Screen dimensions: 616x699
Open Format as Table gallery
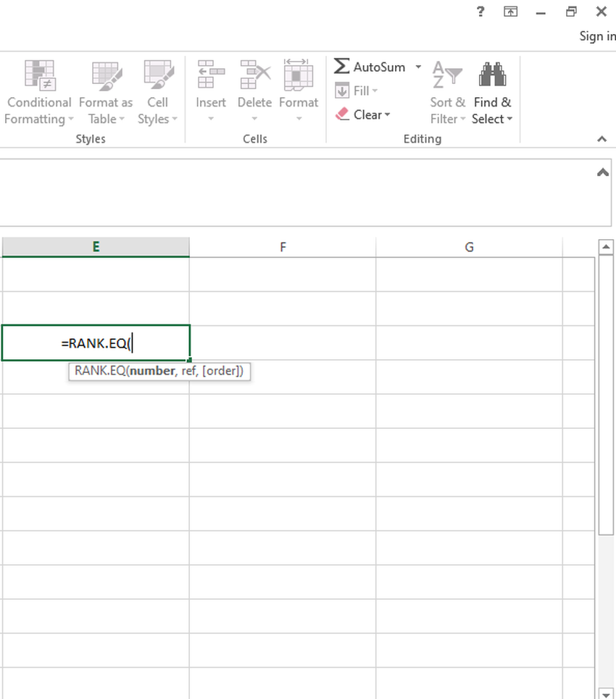(x=106, y=93)
